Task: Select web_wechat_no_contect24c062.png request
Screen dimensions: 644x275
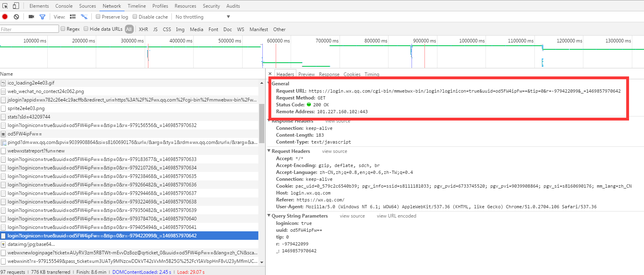Action: coord(129,91)
